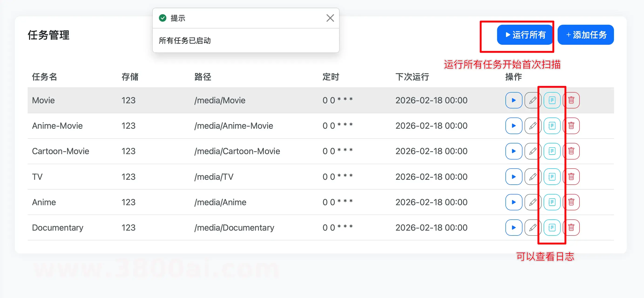
Task: Close the 提示 notification popup
Action: pyautogui.click(x=330, y=18)
